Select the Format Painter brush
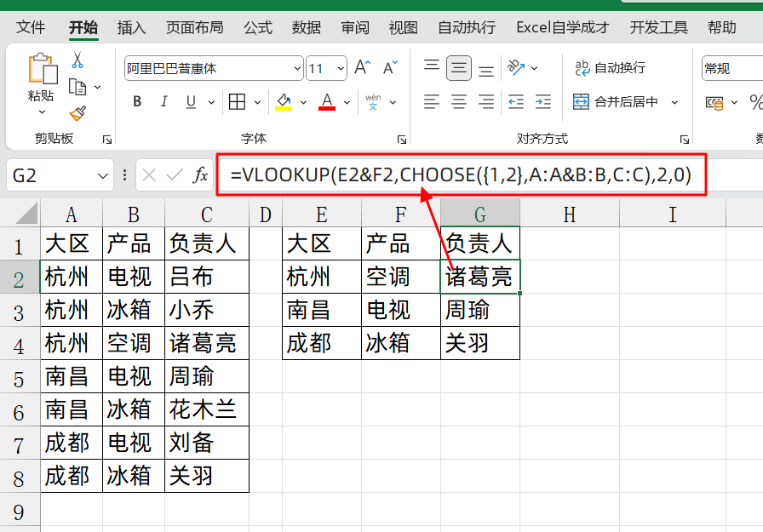 point(77,114)
